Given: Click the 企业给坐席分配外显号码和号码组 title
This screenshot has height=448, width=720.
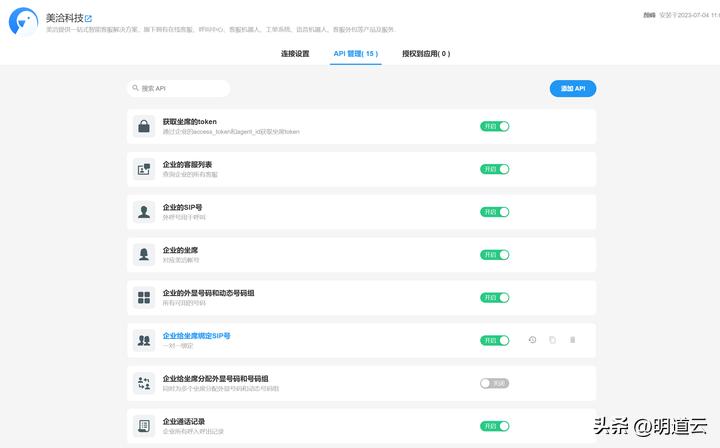Looking at the screenshot, I should coord(215,379).
